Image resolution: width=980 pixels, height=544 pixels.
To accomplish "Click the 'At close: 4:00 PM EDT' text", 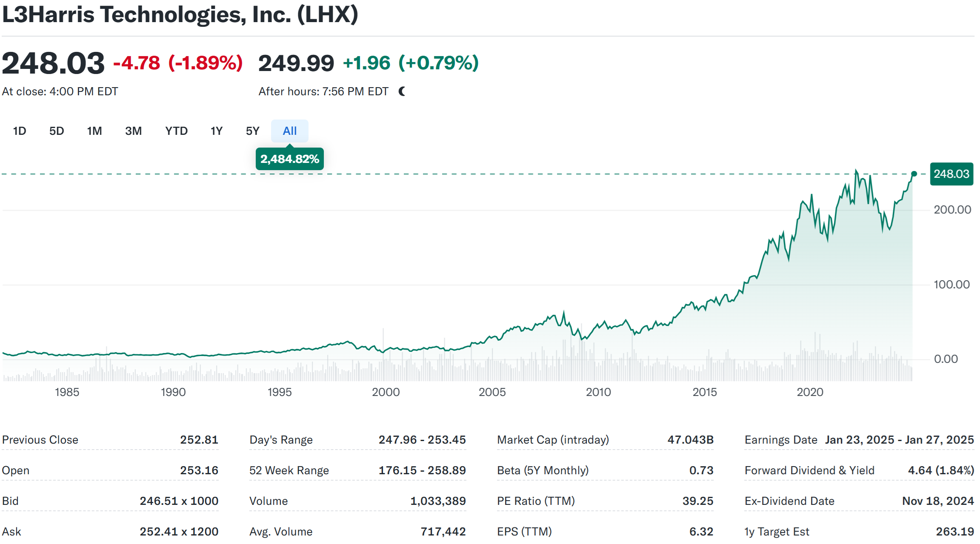I will tap(60, 91).
